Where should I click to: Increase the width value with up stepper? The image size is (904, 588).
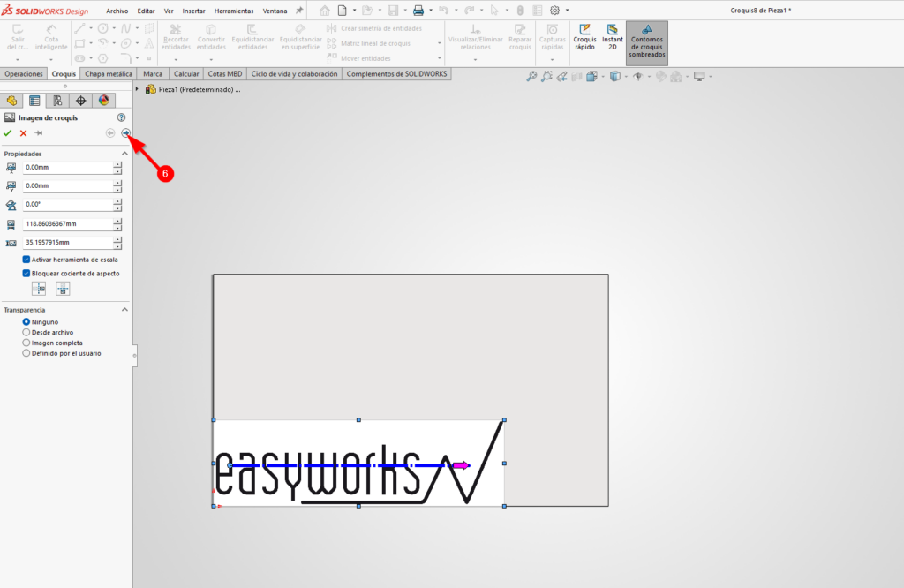click(x=117, y=221)
